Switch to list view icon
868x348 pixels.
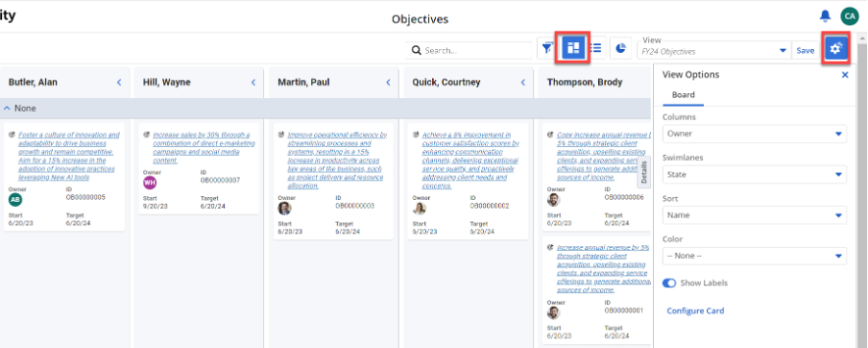[x=596, y=48]
